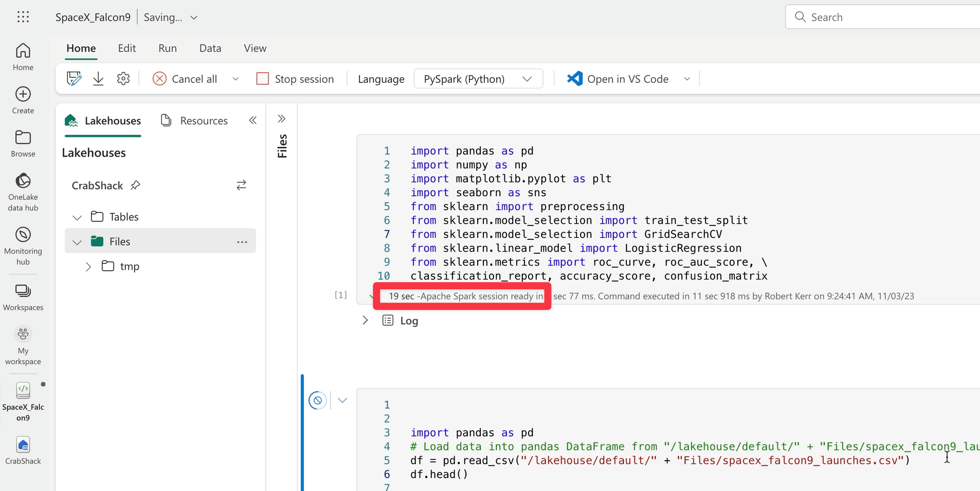Expand the Log section

click(365, 320)
